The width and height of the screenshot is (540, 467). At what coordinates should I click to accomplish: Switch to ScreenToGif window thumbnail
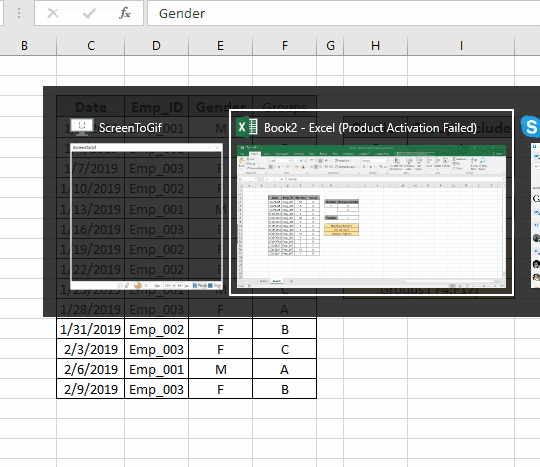pyautogui.click(x=146, y=217)
